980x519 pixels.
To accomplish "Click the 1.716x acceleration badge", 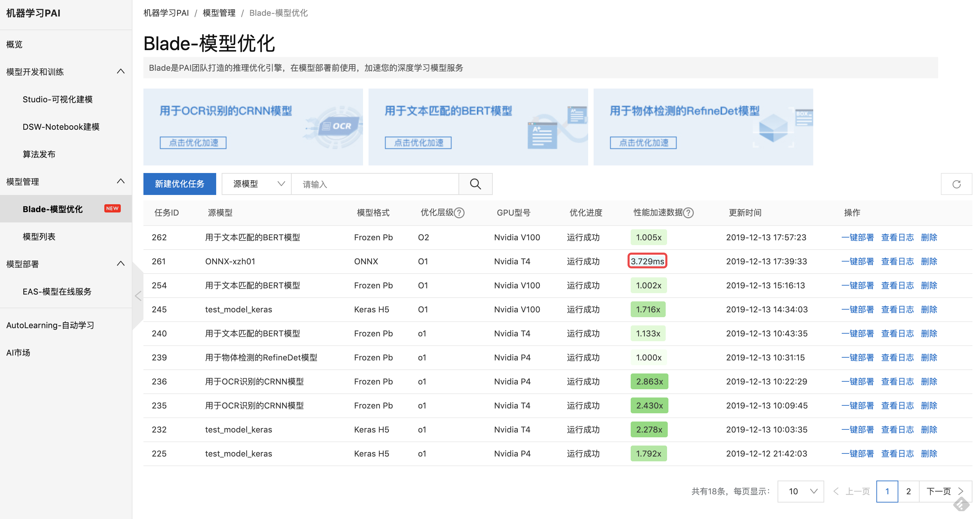I will 648,309.
